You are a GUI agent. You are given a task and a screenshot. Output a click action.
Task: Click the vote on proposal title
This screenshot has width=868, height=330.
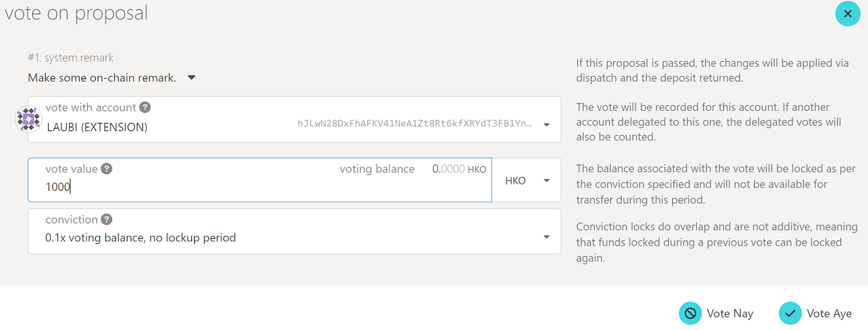click(76, 13)
